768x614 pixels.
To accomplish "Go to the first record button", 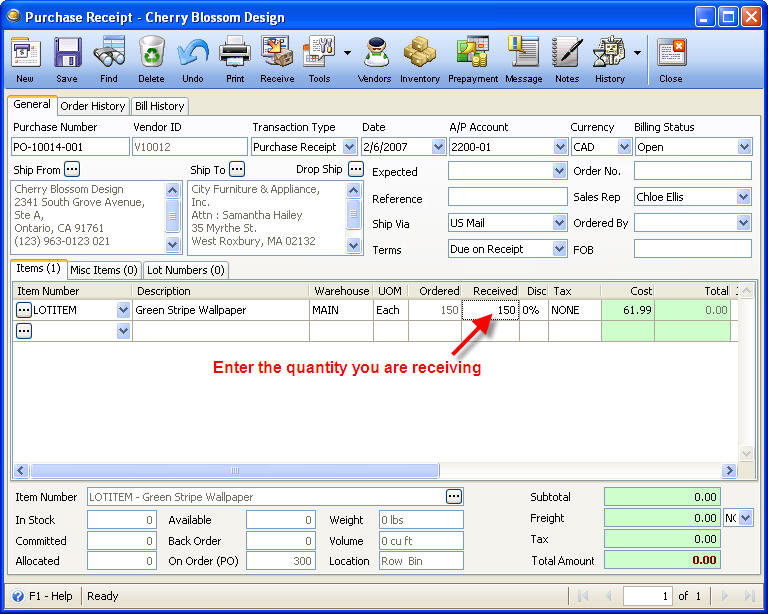I will pos(583,596).
